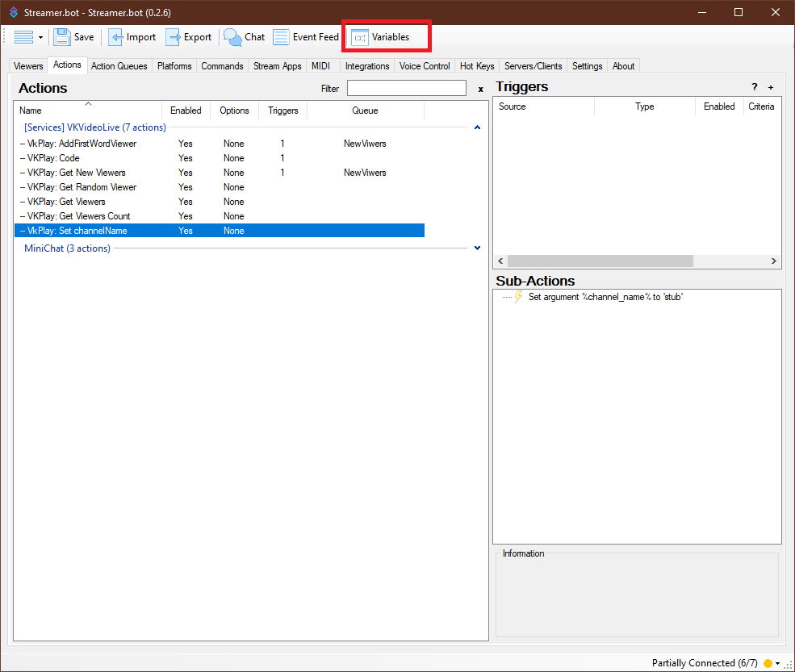Select the VkPlay: Set channelName action

(220, 231)
